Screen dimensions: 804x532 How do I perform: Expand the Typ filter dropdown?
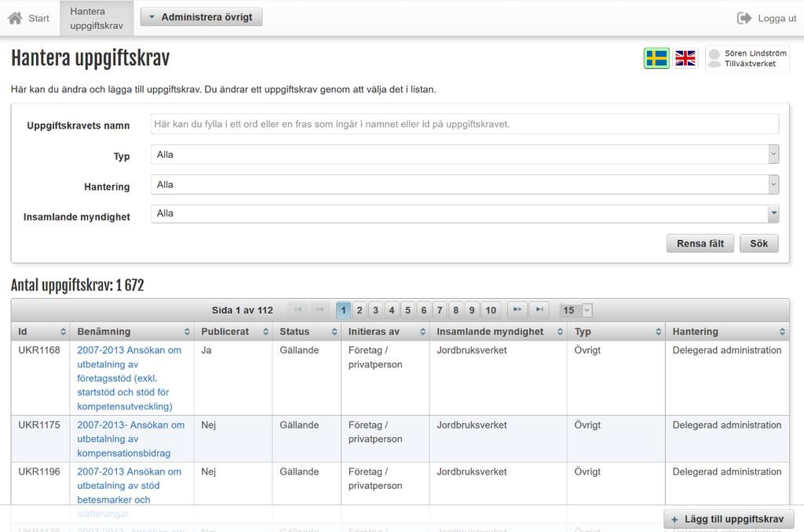coord(465,155)
